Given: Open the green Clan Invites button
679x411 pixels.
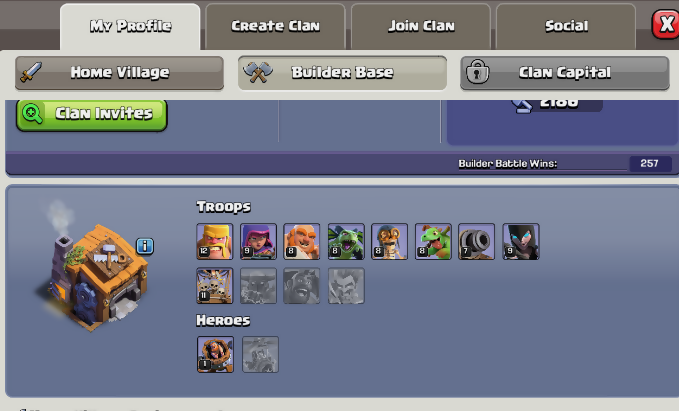Looking at the screenshot, I should tap(91, 114).
